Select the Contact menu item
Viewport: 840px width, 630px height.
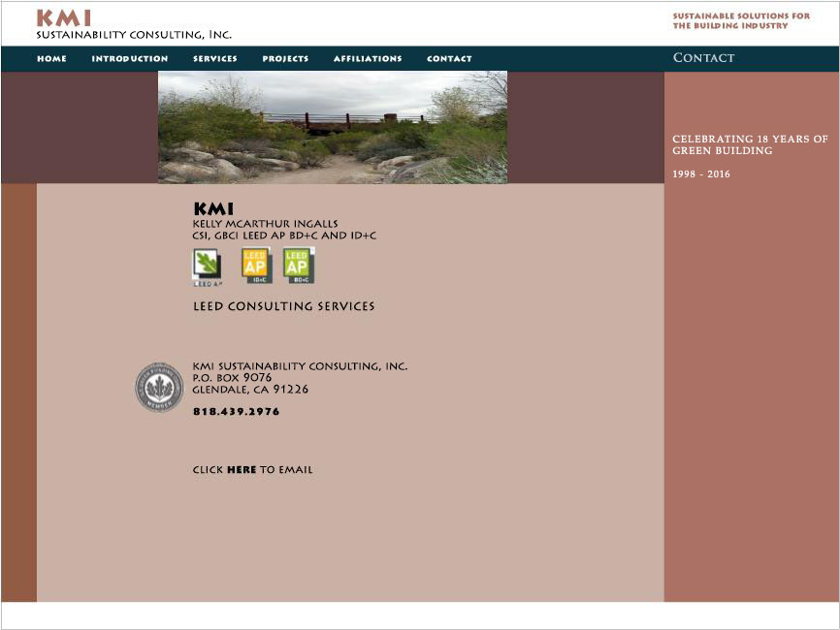(449, 59)
